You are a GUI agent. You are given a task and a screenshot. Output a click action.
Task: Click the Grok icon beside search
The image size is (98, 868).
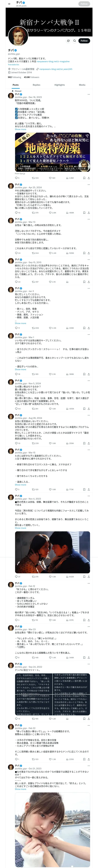[x=68, y=41]
